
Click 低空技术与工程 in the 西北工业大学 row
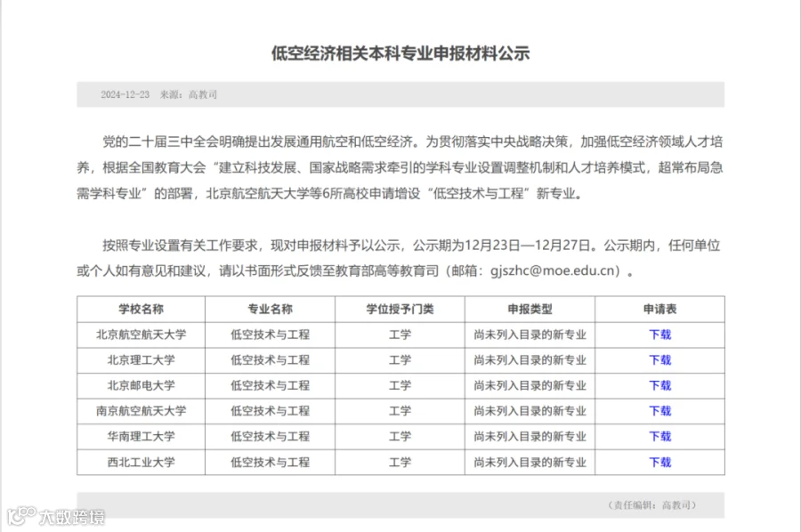click(x=271, y=463)
